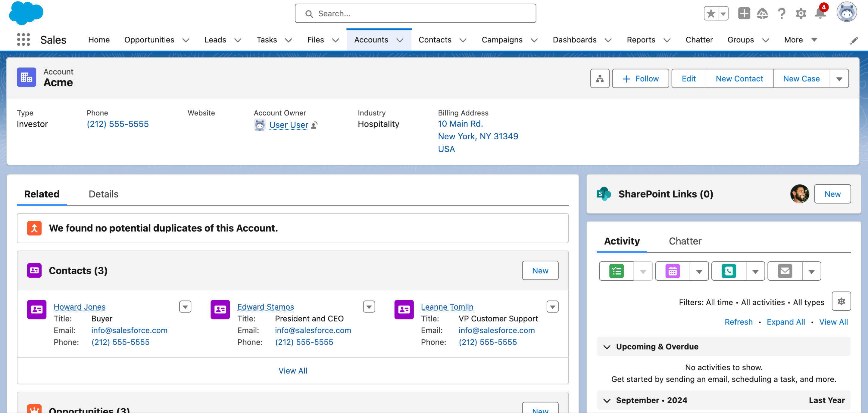Open the Leanne Tomlin contact link
868x413 pixels.
tap(447, 307)
